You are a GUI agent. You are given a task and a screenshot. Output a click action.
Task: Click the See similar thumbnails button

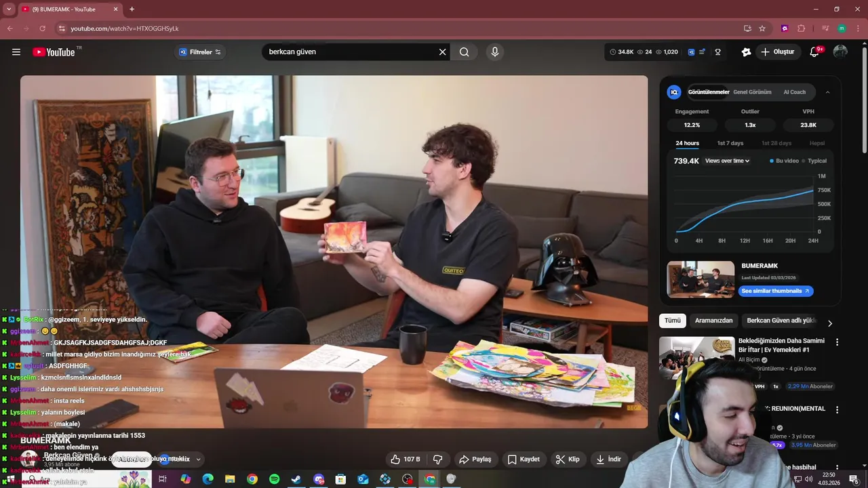[776, 291]
